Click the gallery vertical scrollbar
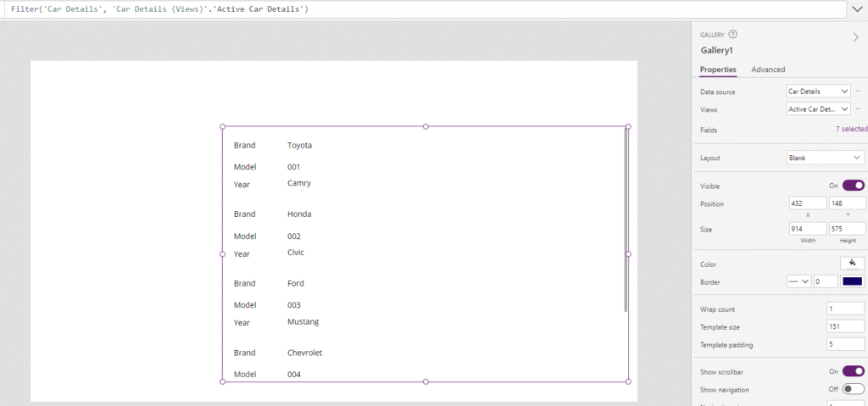The width and height of the screenshot is (868, 406). coord(626,220)
